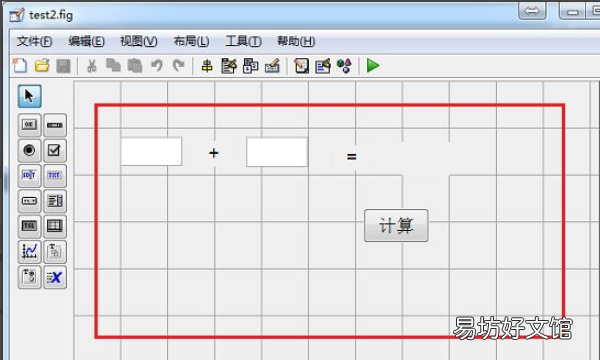Cut the selected component
This screenshot has height=360, width=600.
91,66
